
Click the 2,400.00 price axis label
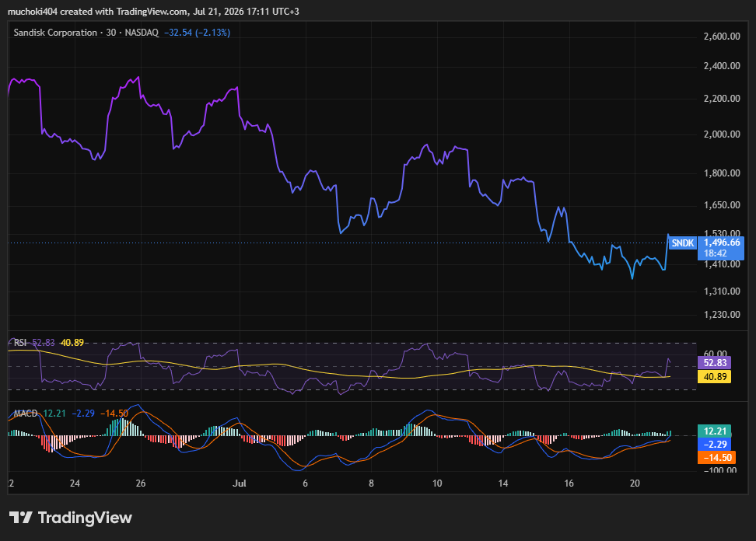tap(722, 66)
